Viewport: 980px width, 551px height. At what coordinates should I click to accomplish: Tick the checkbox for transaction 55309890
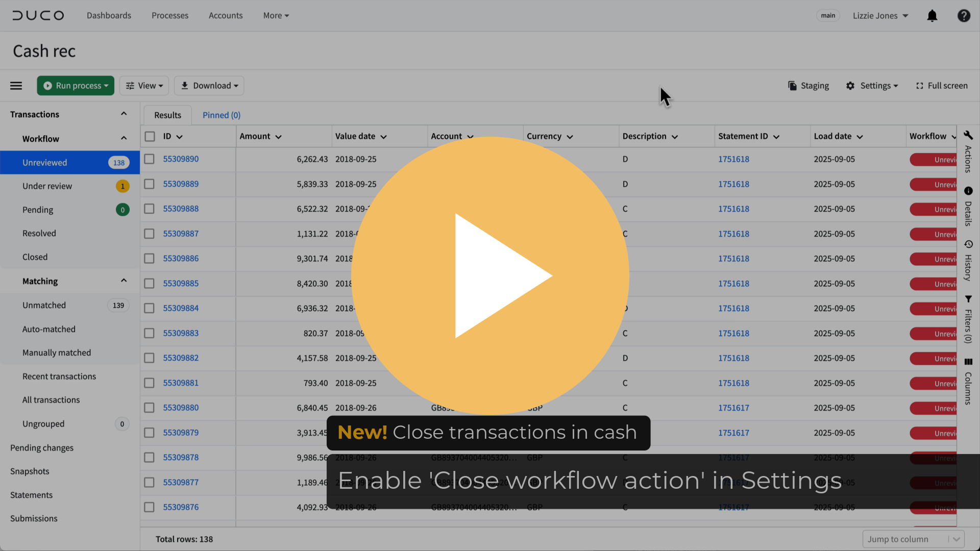click(149, 159)
